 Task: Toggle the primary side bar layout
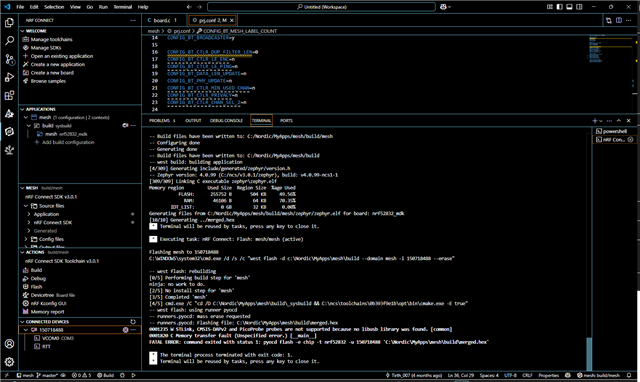point(560,7)
